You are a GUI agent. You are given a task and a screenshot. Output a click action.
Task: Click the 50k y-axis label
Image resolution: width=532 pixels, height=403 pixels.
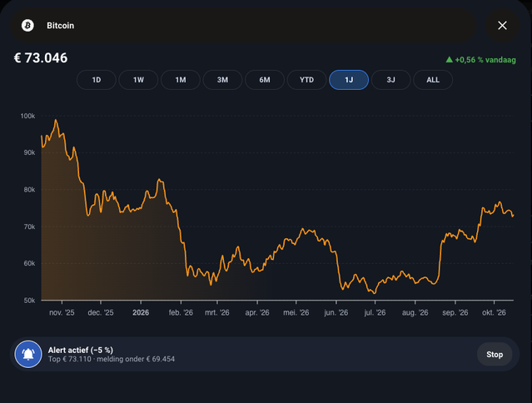point(29,301)
